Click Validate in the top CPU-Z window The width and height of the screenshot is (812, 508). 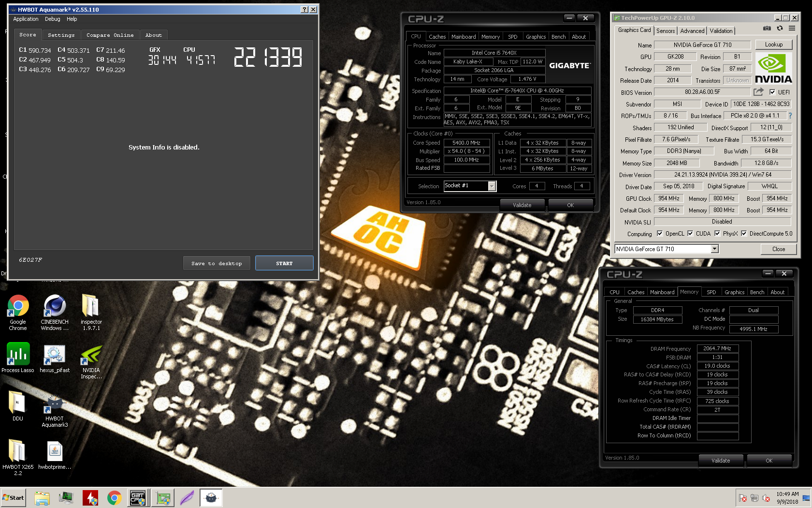[522, 205]
